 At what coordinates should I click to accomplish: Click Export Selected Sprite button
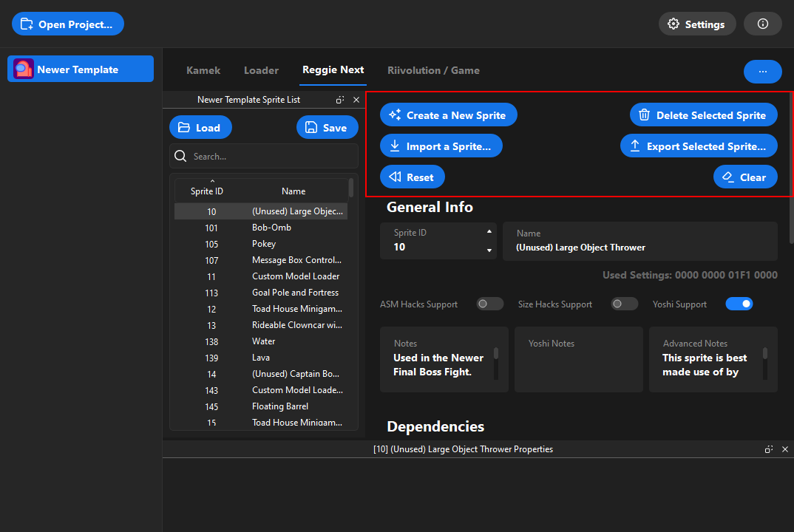coord(699,146)
